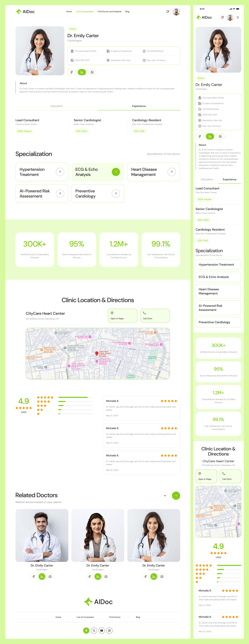Select the Experience tab in mobile view
The width and height of the screenshot is (249, 644).
tap(230, 180)
